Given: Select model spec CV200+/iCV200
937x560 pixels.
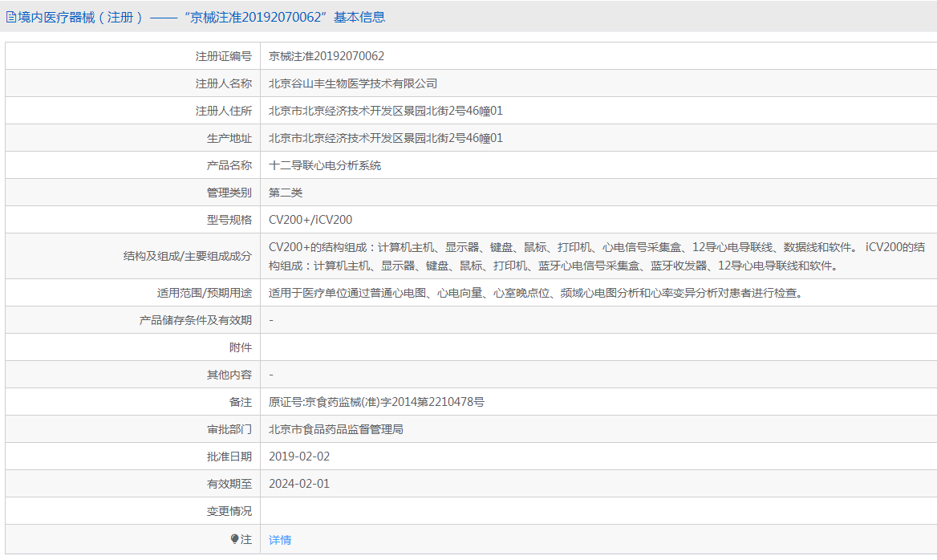Looking at the screenshot, I should tap(310, 220).
